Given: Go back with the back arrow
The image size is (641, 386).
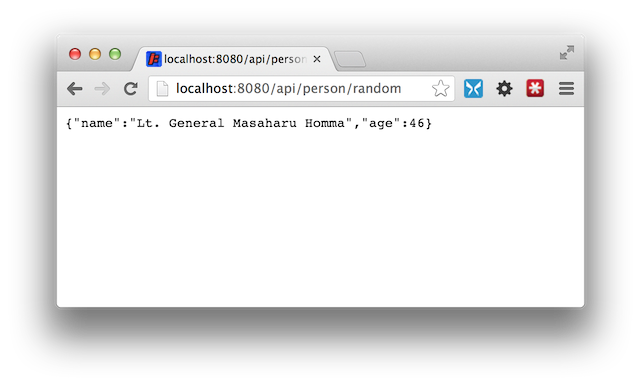Looking at the screenshot, I should point(75,88).
